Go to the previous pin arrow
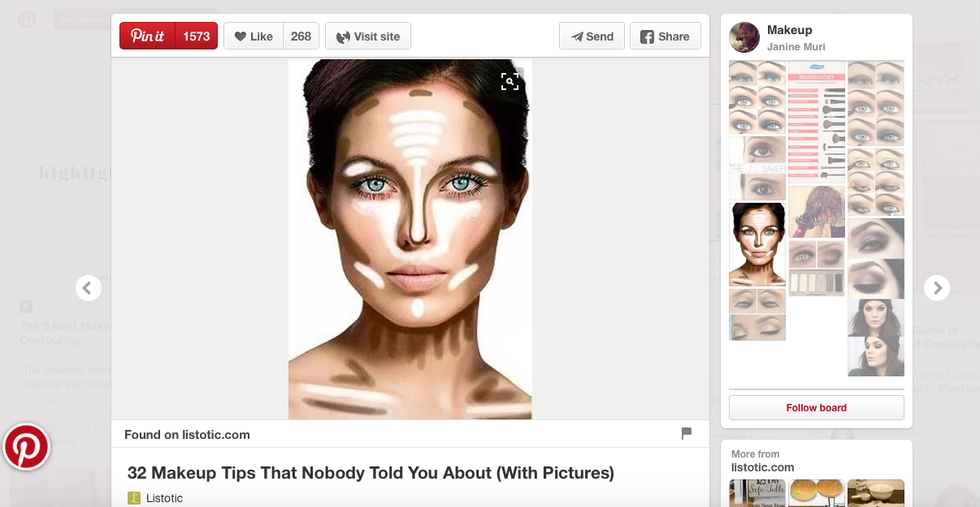The width and height of the screenshot is (980, 507). click(89, 288)
